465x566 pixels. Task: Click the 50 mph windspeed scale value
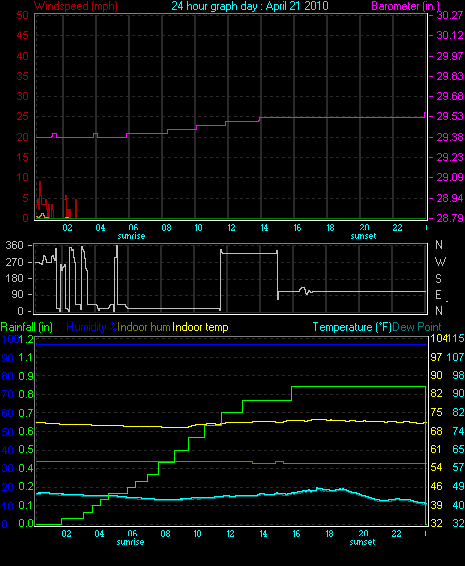[22, 15]
